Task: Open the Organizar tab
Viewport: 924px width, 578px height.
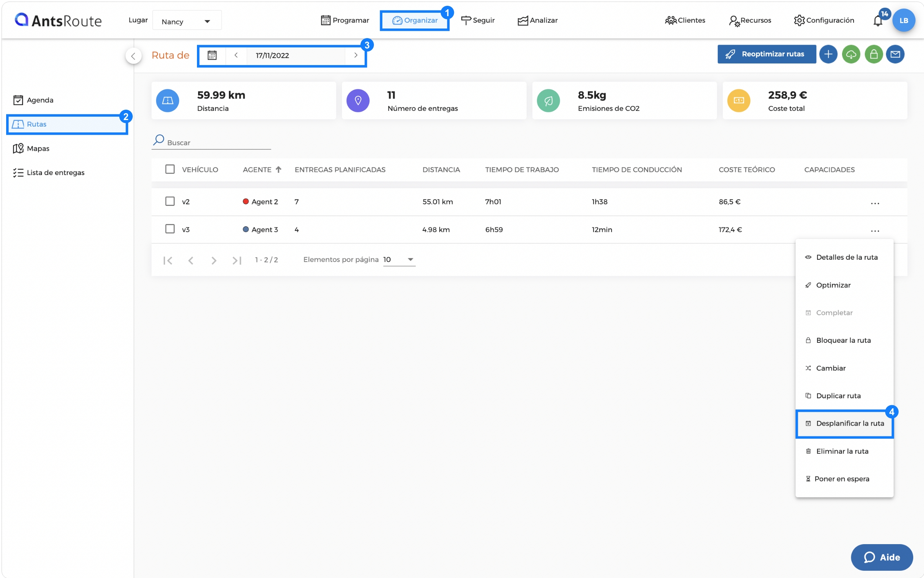Action: click(415, 20)
